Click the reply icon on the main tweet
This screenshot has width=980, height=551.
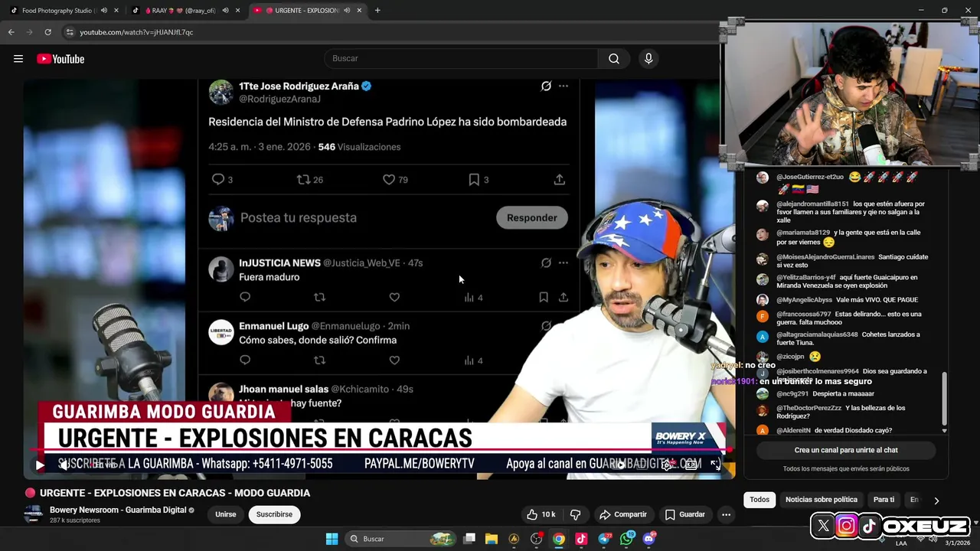218,180
